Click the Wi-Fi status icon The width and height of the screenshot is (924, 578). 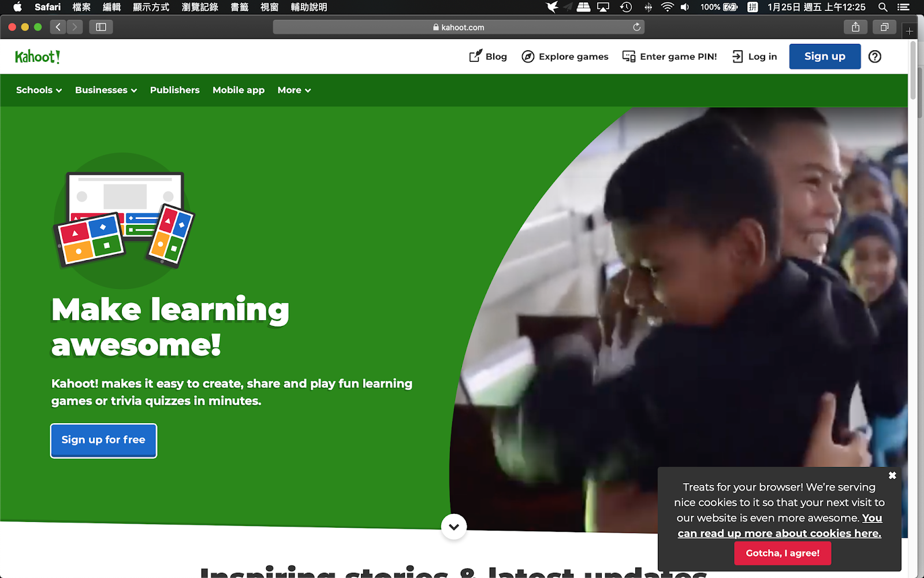(x=667, y=7)
